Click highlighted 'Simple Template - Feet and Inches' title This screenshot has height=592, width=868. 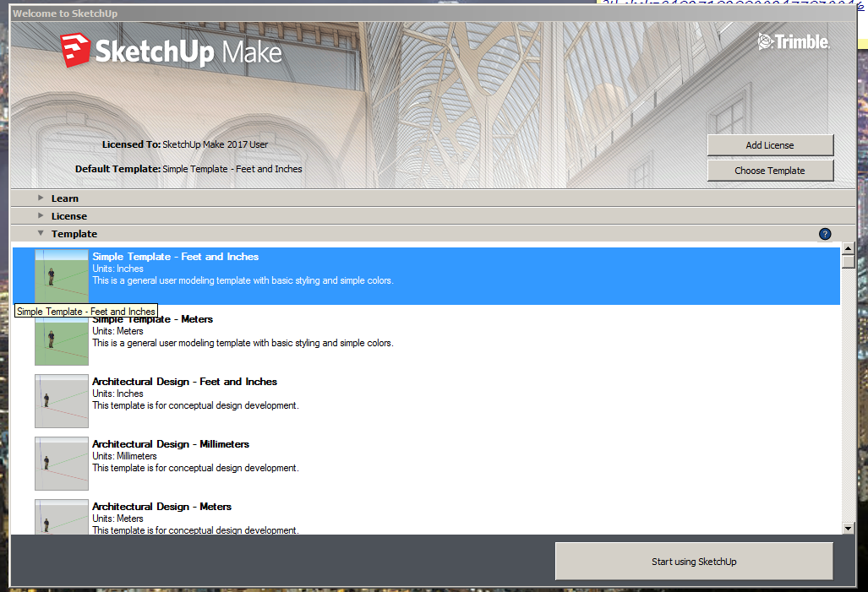point(176,257)
